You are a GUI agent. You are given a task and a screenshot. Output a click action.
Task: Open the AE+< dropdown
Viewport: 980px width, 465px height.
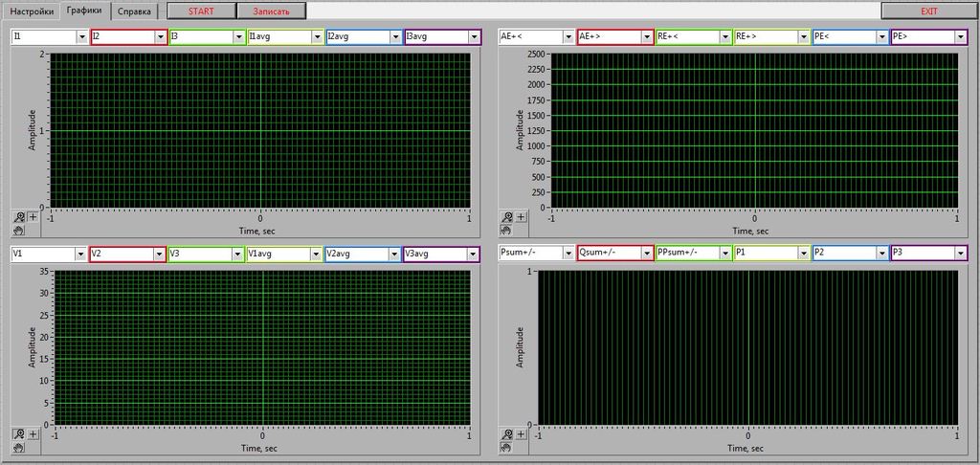coord(537,37)
